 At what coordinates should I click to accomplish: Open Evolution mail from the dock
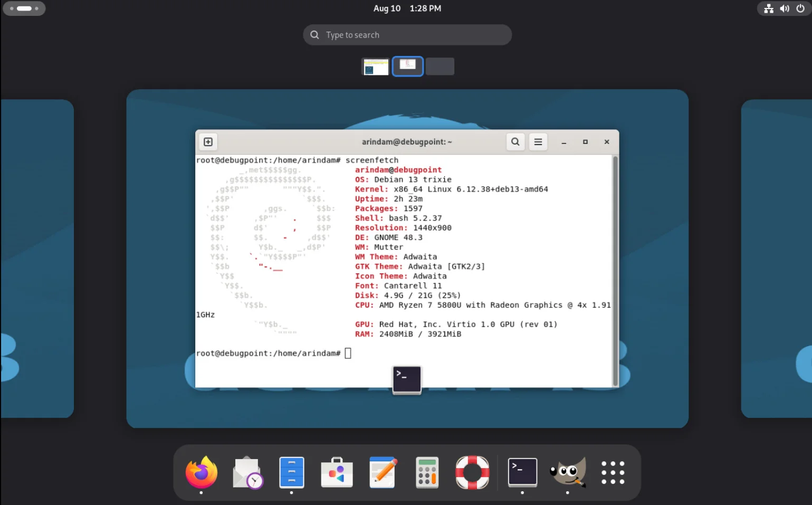point(246,472)
